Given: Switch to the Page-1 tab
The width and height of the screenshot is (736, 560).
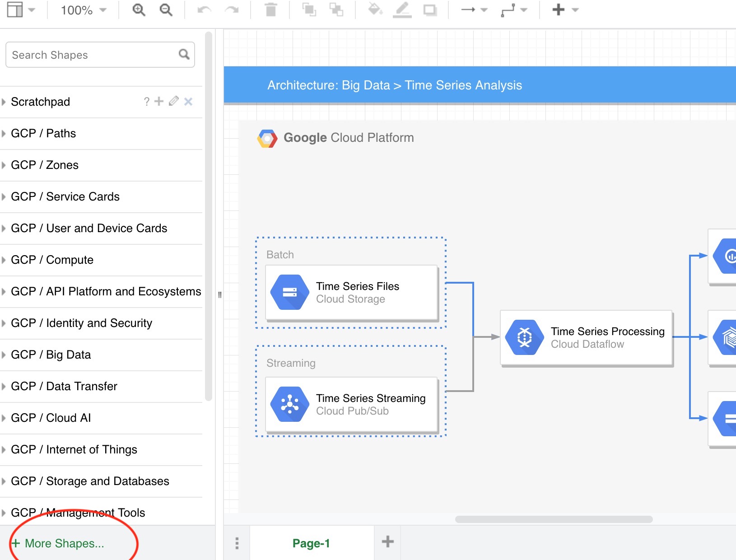Looking at the screenshot, I should pyautogui.click(x=311, y=543).
